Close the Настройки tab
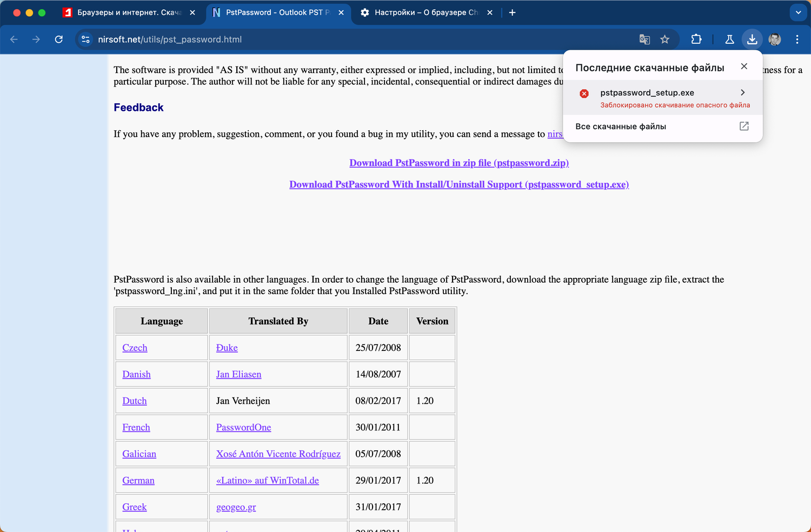 coord(490,12)
